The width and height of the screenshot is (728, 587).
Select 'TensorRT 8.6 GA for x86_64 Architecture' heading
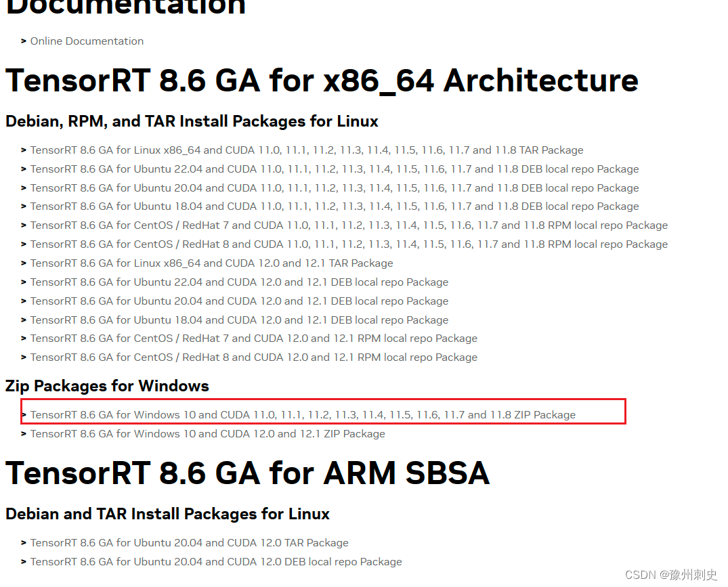pos(322,81)
